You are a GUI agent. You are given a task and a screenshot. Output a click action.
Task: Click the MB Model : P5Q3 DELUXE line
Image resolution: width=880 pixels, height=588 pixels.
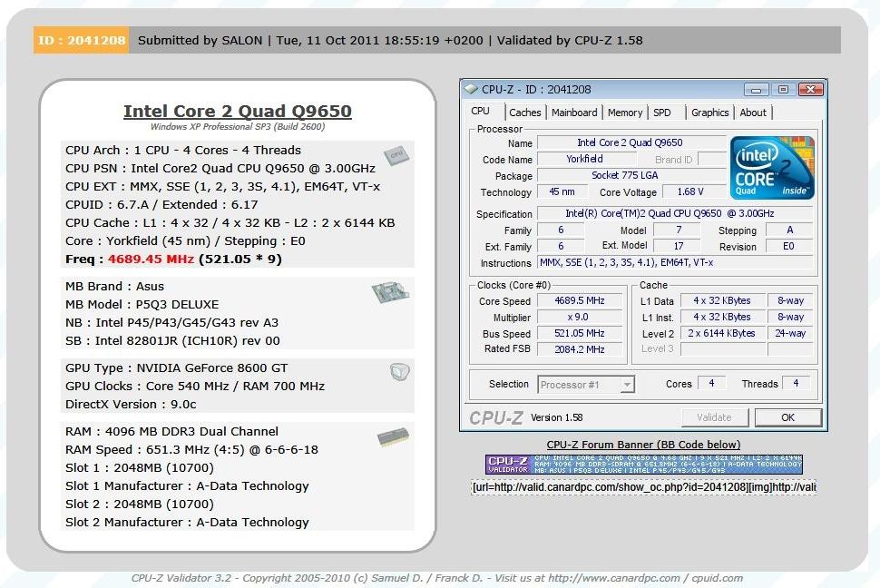tap(142, 304)
